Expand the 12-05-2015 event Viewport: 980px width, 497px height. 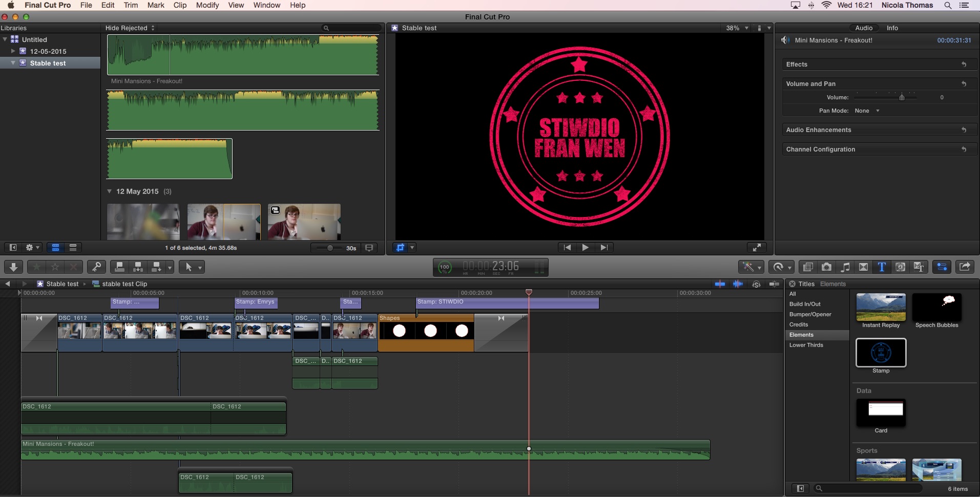[x=13, y=51]
